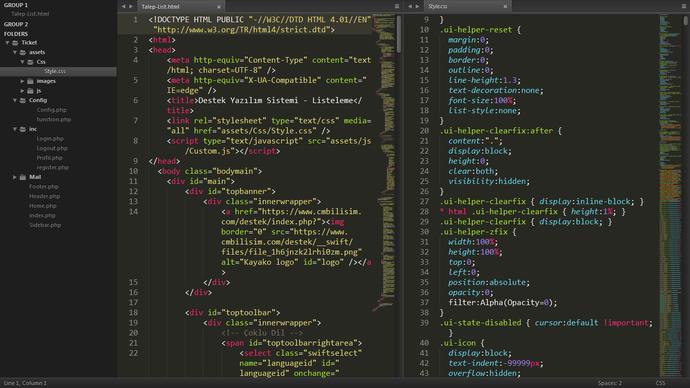Switch to the Talep-List.html tab
This screenshot has height=388, width=690.
[x=180, y=7]
